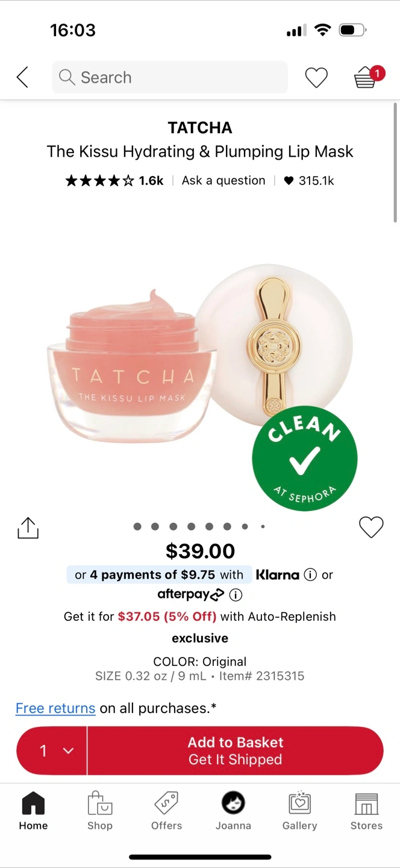Click Add to Basket button
The image size is (400, 868).
tap(236, 750)
